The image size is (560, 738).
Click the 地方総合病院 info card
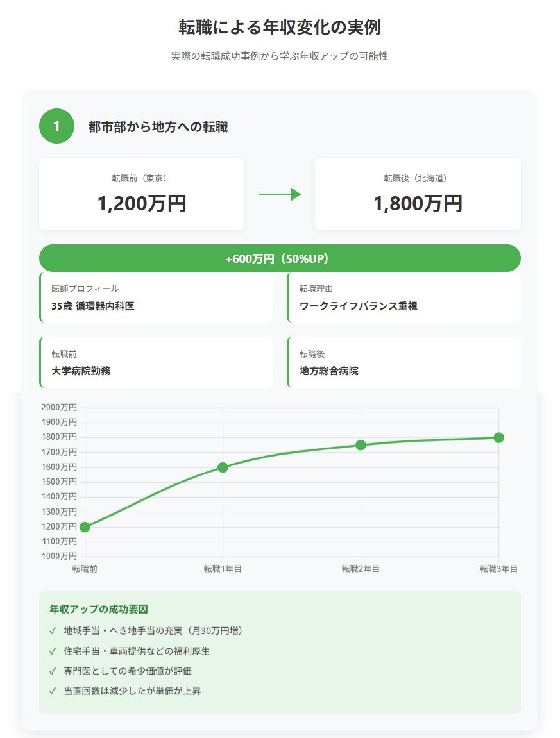(x=404, y=363)
